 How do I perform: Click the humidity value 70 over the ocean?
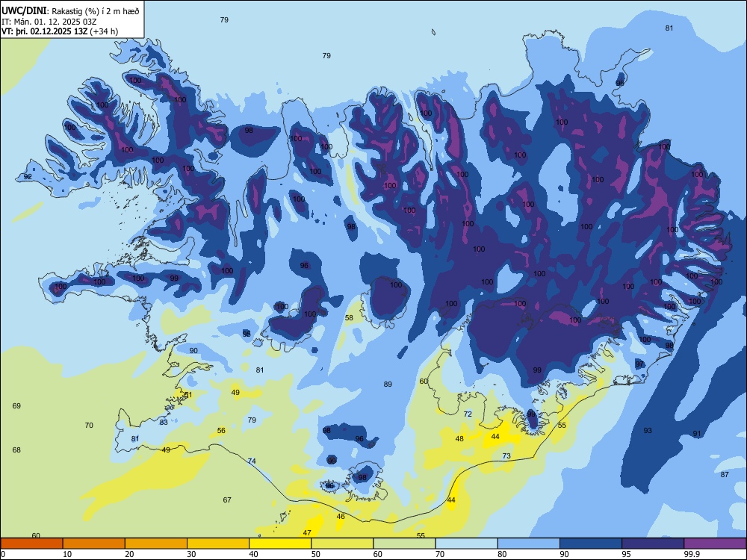click(x=89, y=426)
